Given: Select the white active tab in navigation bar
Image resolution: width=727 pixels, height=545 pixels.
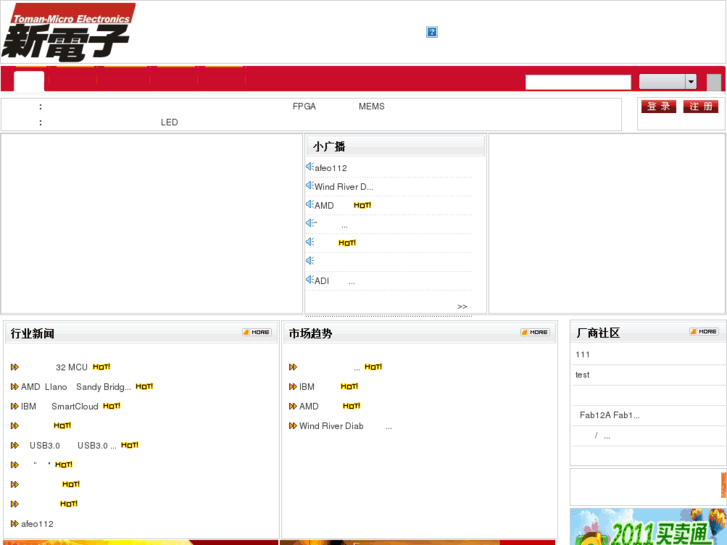Looking at the screenshot, I should (29, 81).
